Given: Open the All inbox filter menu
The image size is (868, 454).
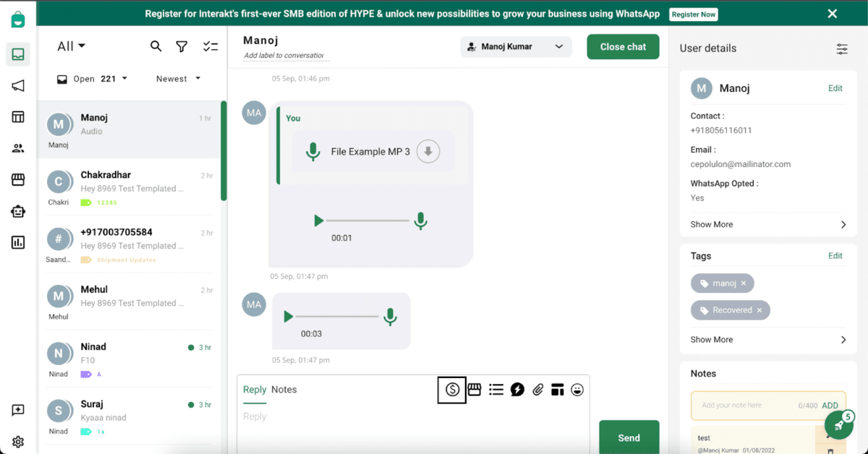Looking at the screenshot, I should [x=70, y=46].
